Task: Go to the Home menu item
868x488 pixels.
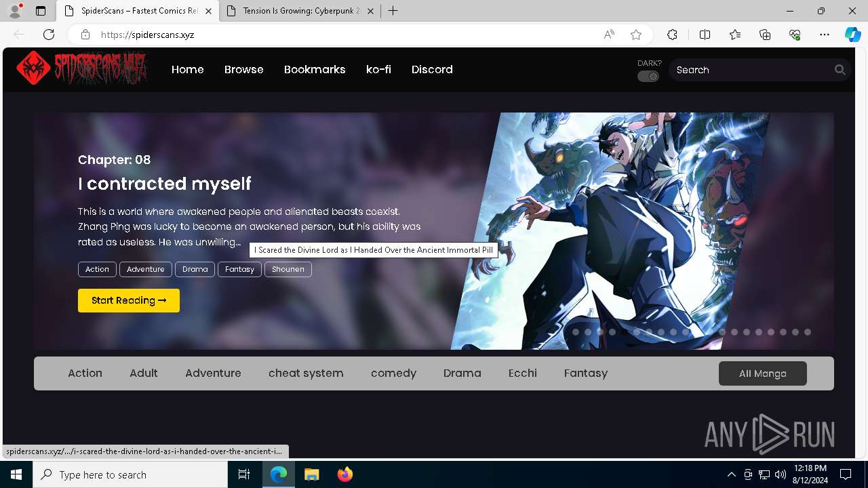Action: (188, 69)
